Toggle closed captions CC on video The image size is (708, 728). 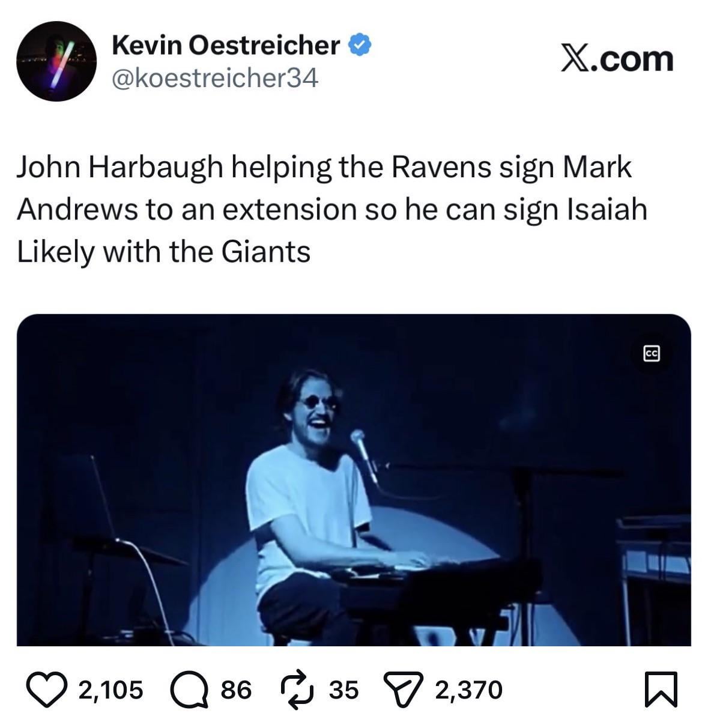coord(652,354)
